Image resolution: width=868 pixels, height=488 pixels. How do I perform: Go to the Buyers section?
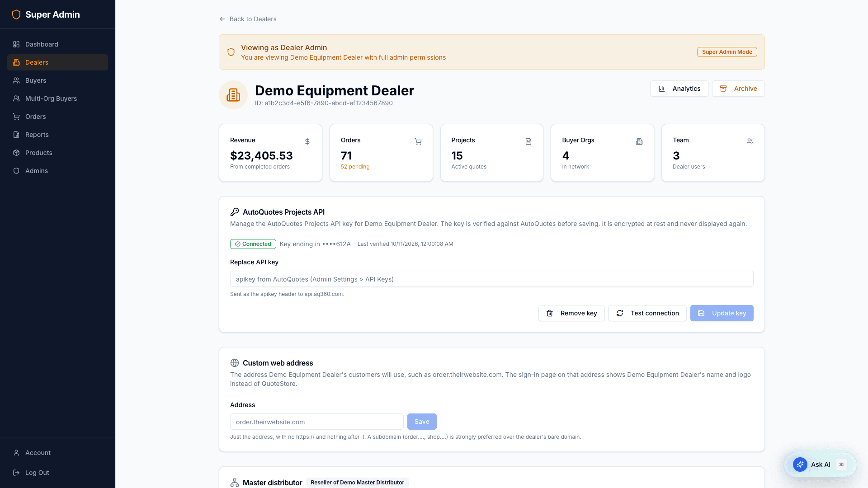coord(57,80)
